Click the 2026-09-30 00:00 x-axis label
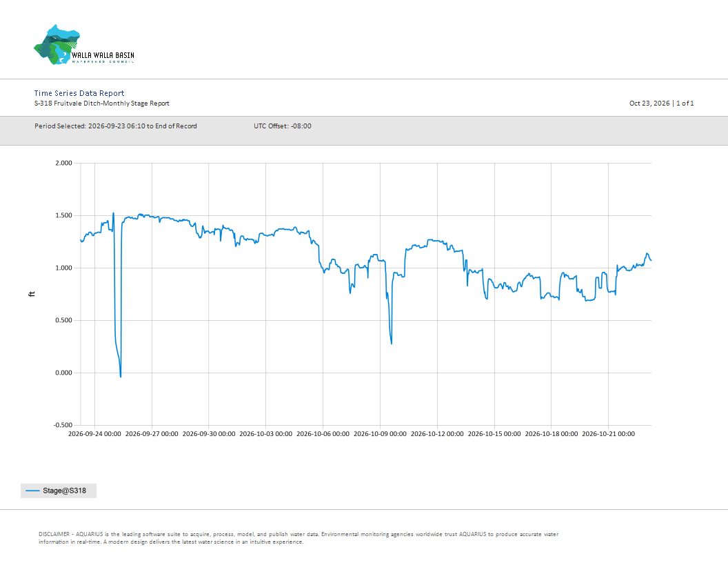 coord(209,434)
